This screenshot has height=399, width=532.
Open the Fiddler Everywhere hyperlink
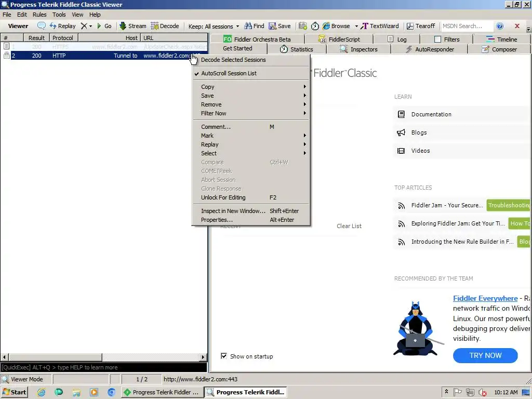(485, 298)
